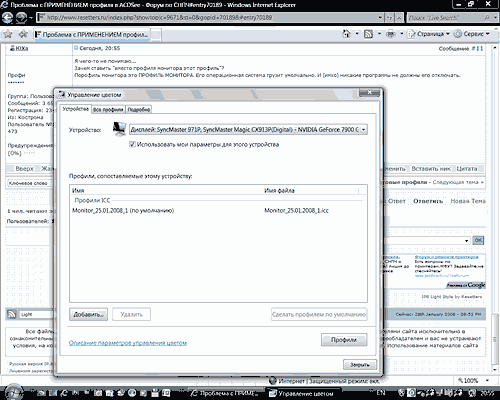Image resolution: width=500 pixels, height=400 pixels.
Task: Click the Live Search magnifier icon
Action: (487, 17)
